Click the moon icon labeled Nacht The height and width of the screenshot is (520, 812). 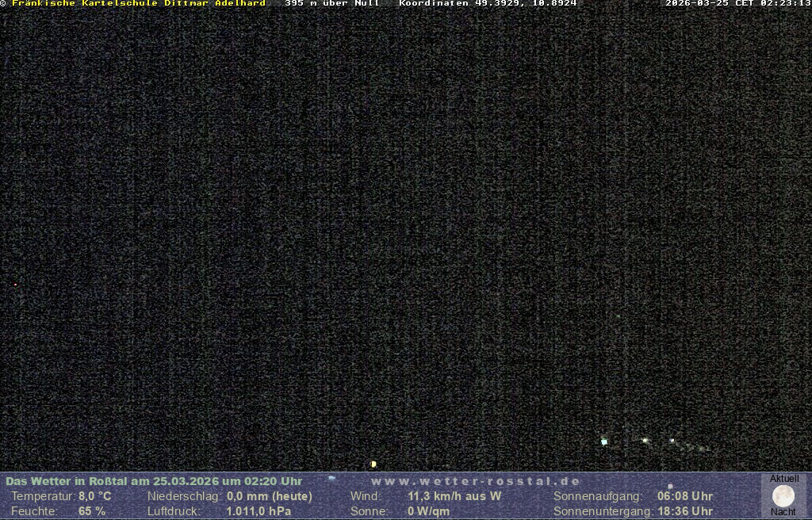783,496
